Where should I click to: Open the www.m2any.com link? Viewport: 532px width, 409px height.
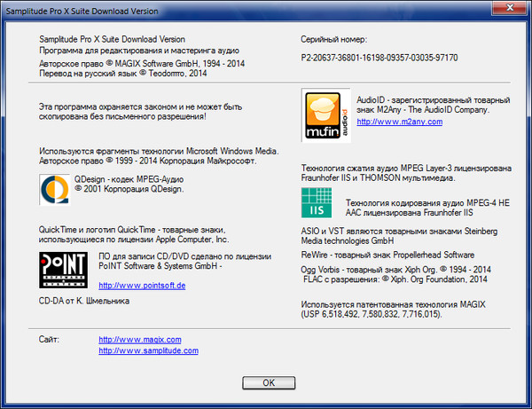[398, 122]
